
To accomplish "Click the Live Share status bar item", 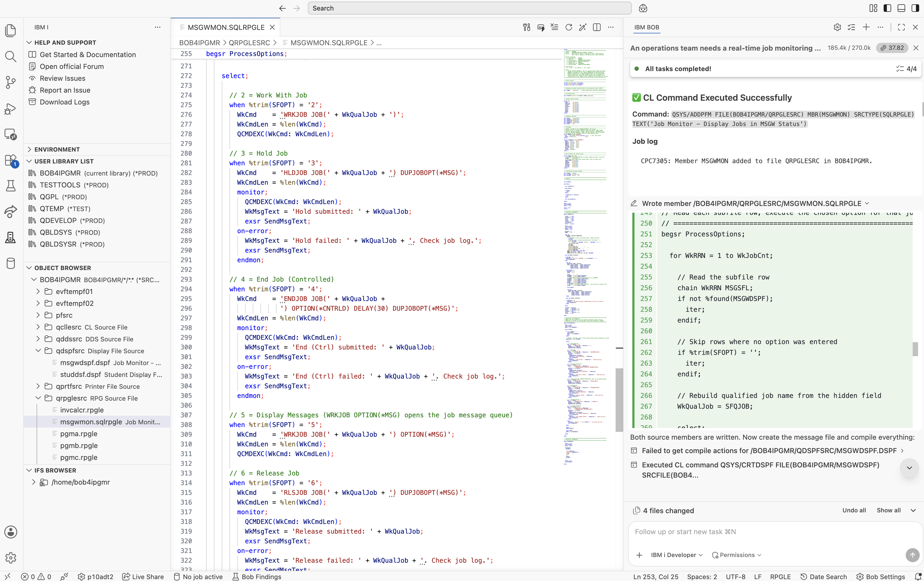I will [x=143, y=576].
